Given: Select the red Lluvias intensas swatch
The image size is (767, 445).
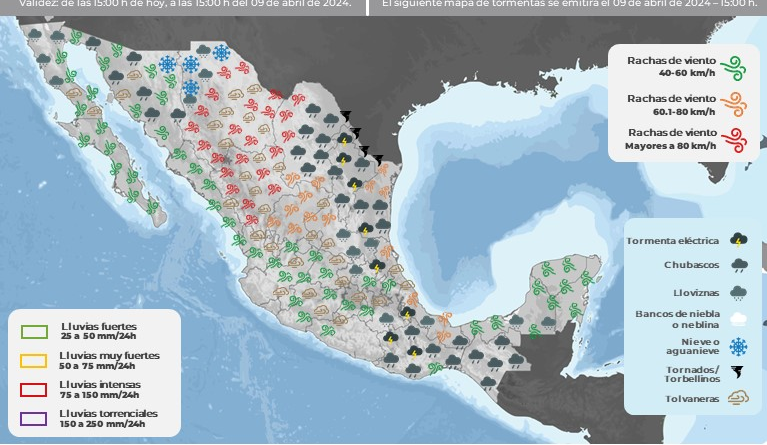Looking at the screenshot, I should pos(34,389).
